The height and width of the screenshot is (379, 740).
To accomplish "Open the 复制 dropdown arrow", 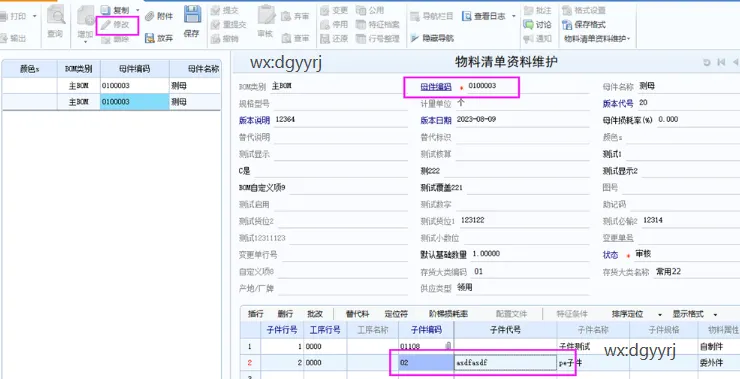I will pyautogui.click(x=137, y=10).
